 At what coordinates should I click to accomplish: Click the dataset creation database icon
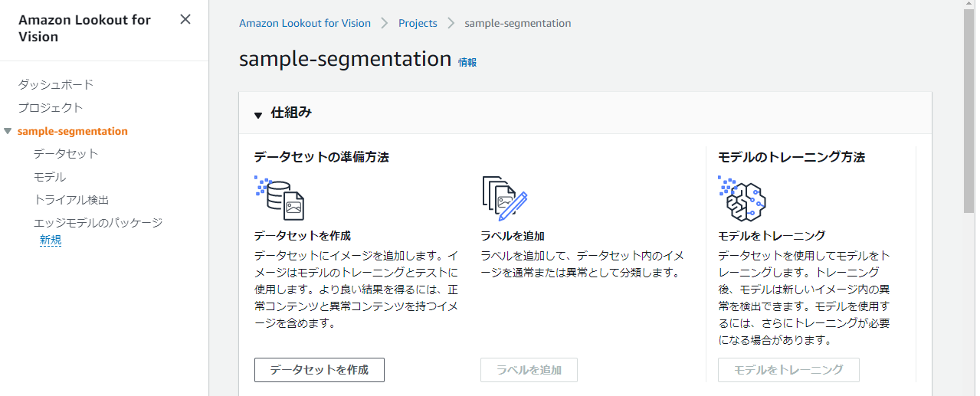[279, 197]
